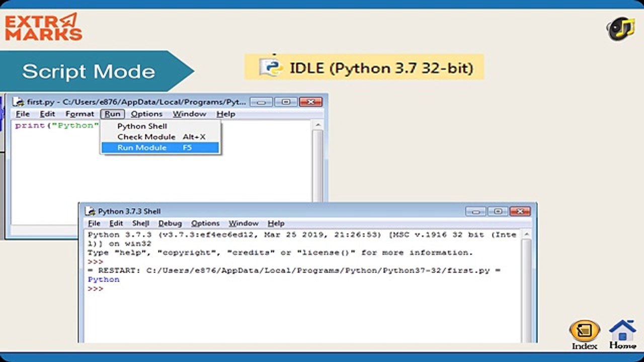Click IDLE (Python 3.7 32-bit) label
This screenshot has height=362, width=644.
click(382, 67)
